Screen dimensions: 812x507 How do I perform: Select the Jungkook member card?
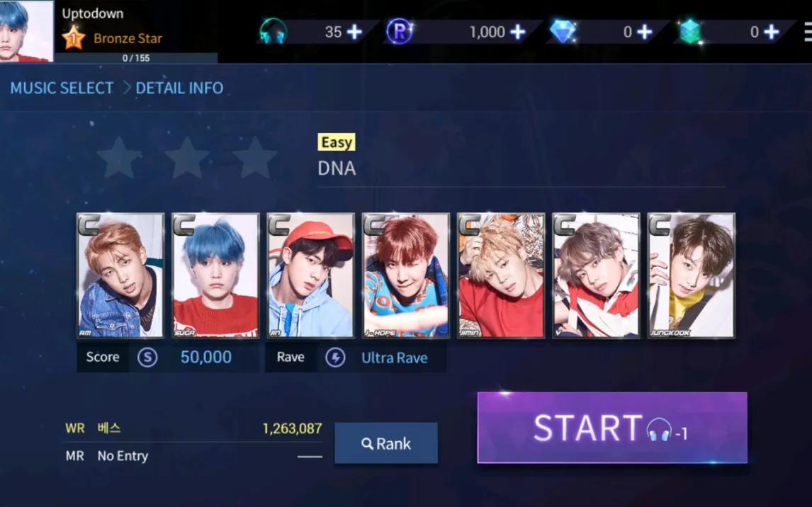click(692, 275)
